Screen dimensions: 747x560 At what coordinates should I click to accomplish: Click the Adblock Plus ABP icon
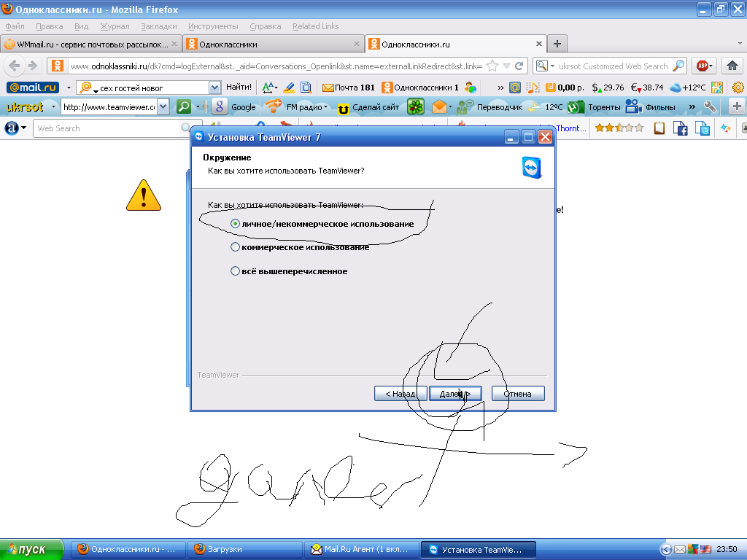704,66
